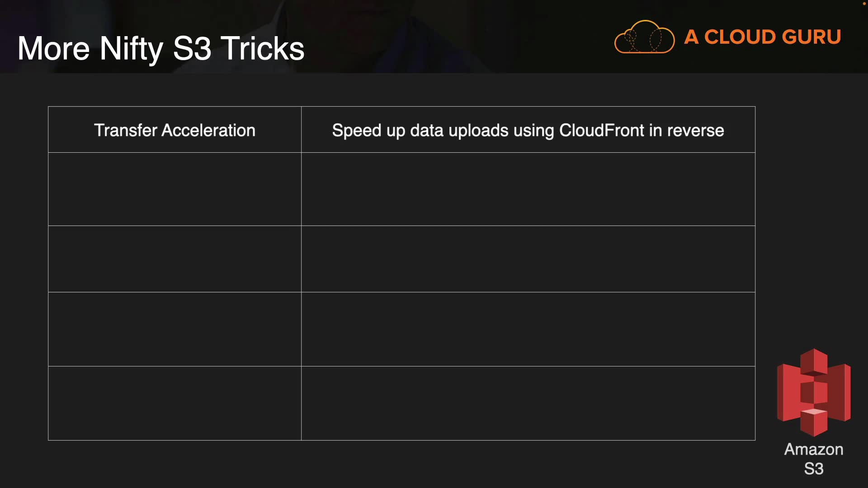
Task: Select the empty cell below 'Transfer Acceleration'
Action: coord(175,189)
